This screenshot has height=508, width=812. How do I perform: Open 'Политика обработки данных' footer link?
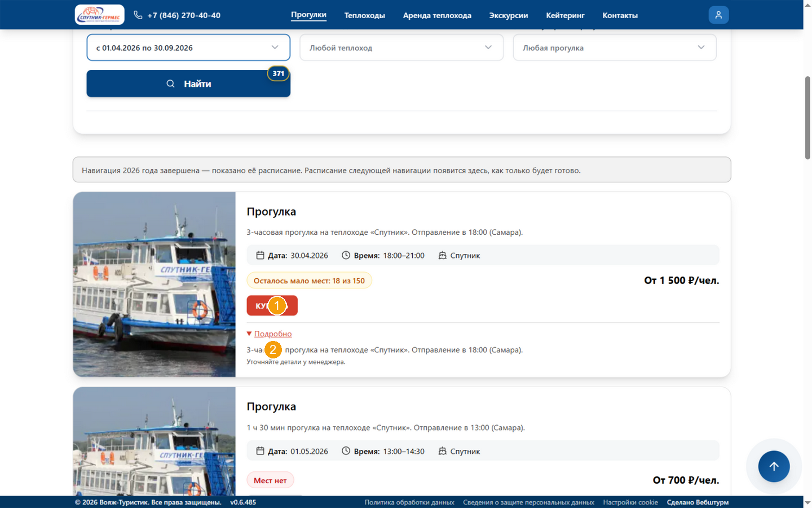[409, 502]
